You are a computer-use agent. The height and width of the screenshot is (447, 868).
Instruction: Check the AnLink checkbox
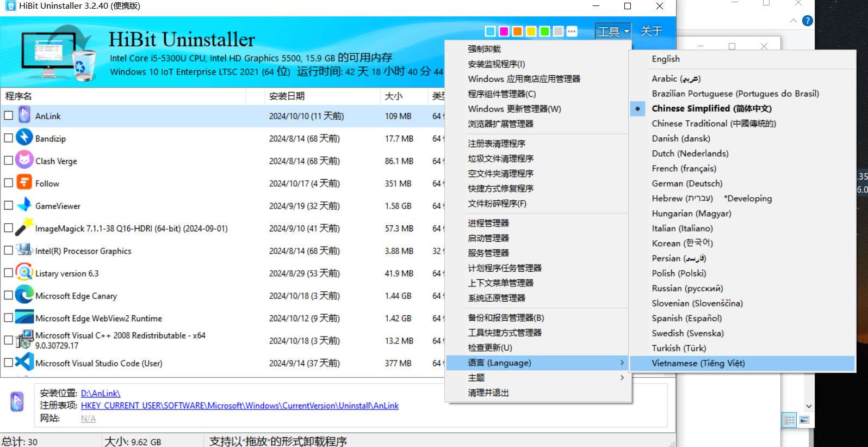(8, 115)
